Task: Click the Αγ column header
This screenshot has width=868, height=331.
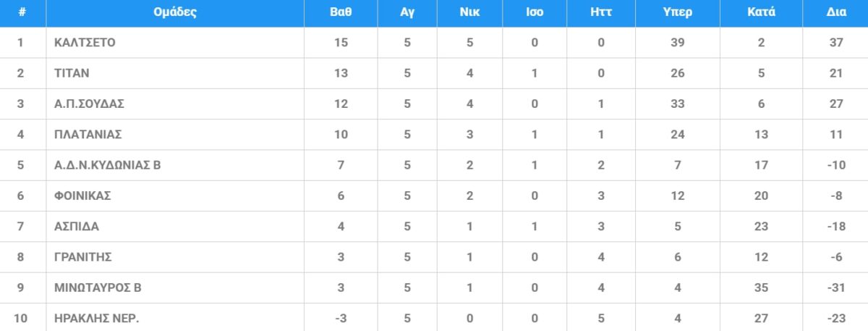Action: (x=407, y=12)
